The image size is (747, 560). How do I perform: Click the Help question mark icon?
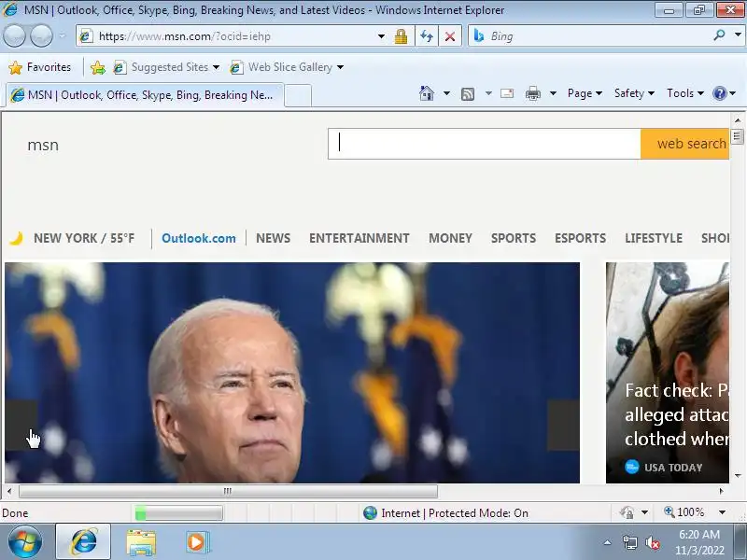(719, 93)
